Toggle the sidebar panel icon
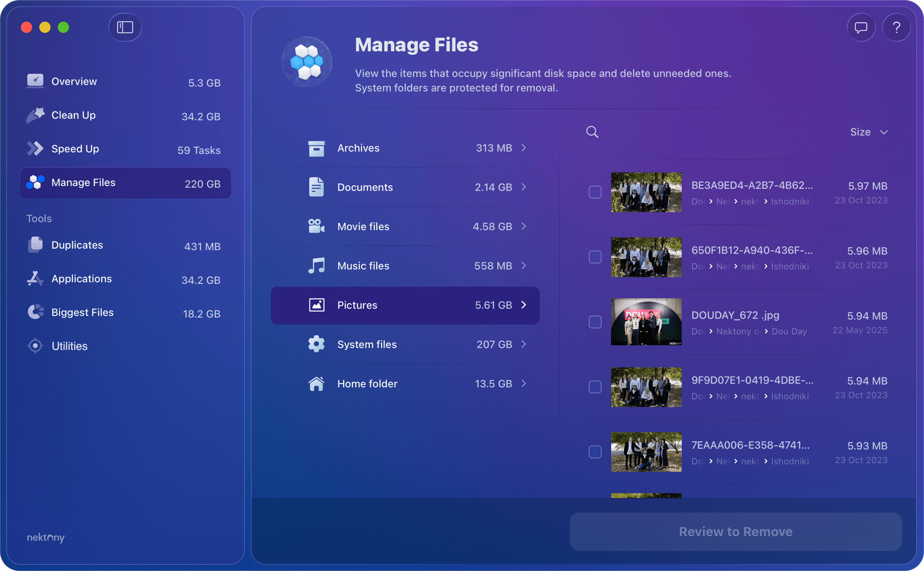The width and height of the screenshot is (924, 571). coord(125,27)
